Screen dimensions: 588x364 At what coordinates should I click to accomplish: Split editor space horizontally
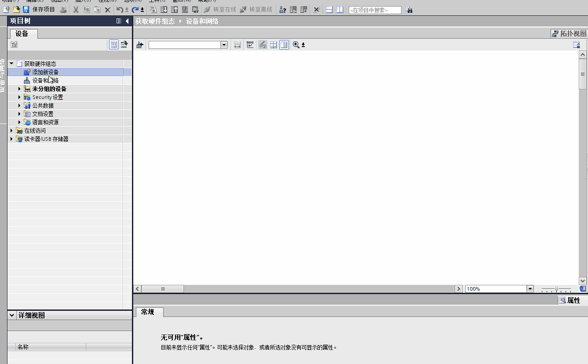[x=329, y=9]
